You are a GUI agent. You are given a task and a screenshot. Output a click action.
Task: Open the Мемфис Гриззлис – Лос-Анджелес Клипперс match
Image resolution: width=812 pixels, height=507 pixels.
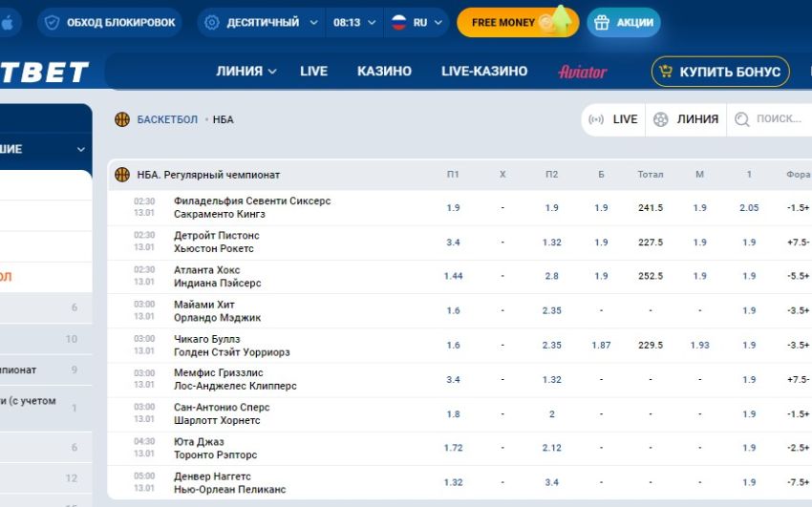pos(235,379)
